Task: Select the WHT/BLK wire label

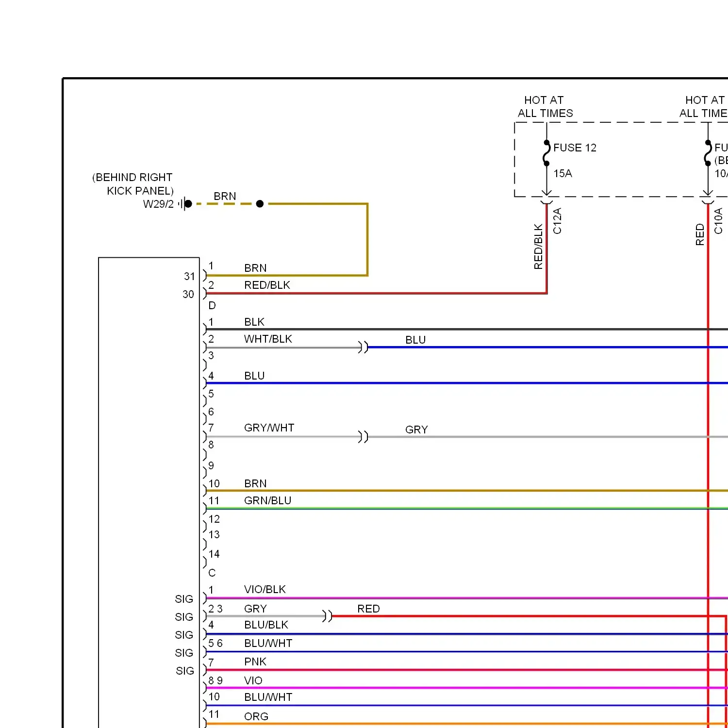Action: [268, 339]
